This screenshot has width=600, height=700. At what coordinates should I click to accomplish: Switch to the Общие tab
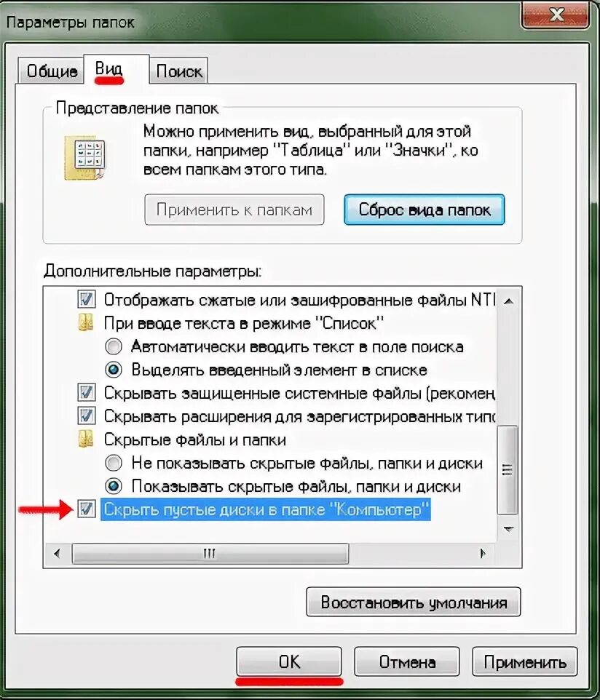pos(52,71)
